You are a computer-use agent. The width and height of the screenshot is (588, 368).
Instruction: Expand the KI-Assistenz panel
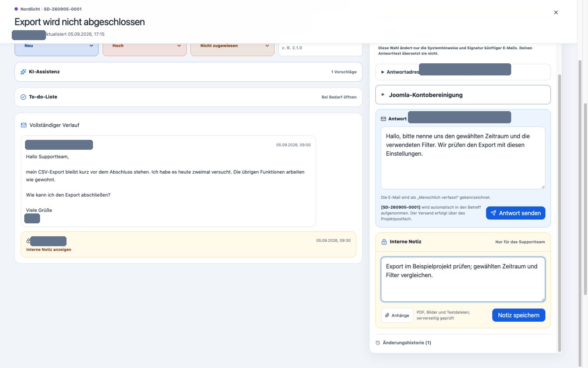point(189,72)
